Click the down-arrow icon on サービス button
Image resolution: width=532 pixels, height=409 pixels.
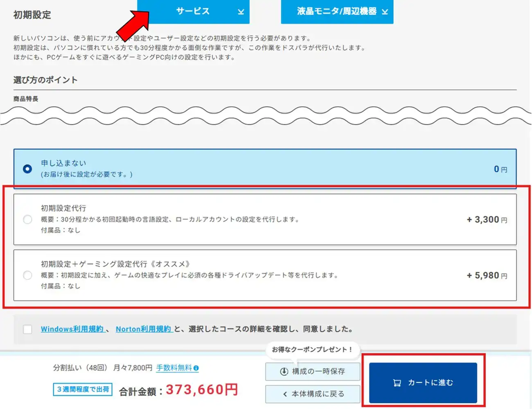click(241, 12)
